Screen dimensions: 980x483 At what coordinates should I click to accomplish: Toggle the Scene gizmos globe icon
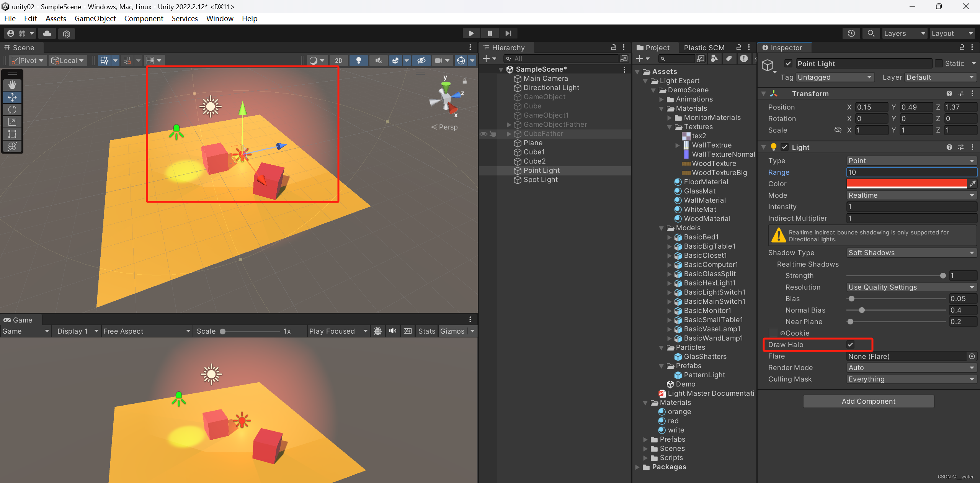(x=461, y=61)
